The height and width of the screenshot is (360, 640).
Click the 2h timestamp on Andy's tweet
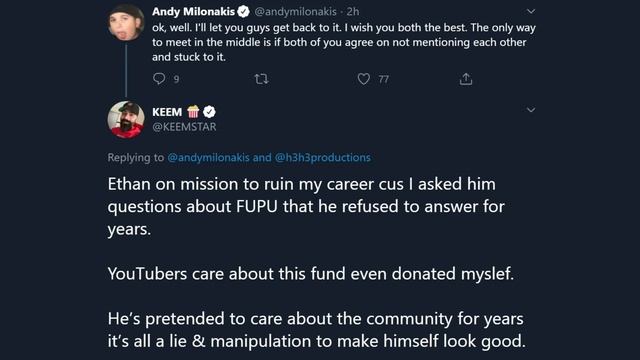point(353,11)
